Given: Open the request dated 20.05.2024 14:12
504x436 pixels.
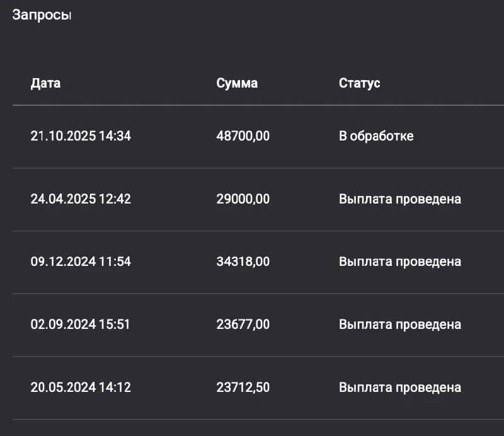Looking at the screenshot, I should click(81, 387).
